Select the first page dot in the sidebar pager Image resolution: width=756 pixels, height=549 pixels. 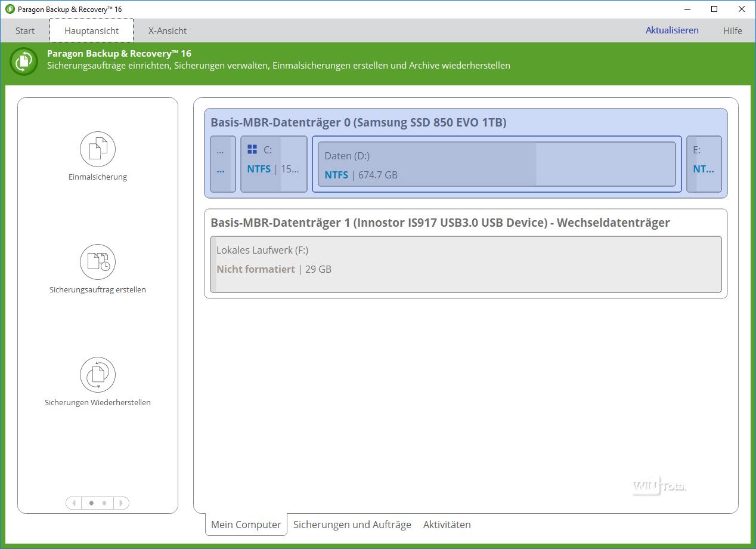click(x=91, y=503)
